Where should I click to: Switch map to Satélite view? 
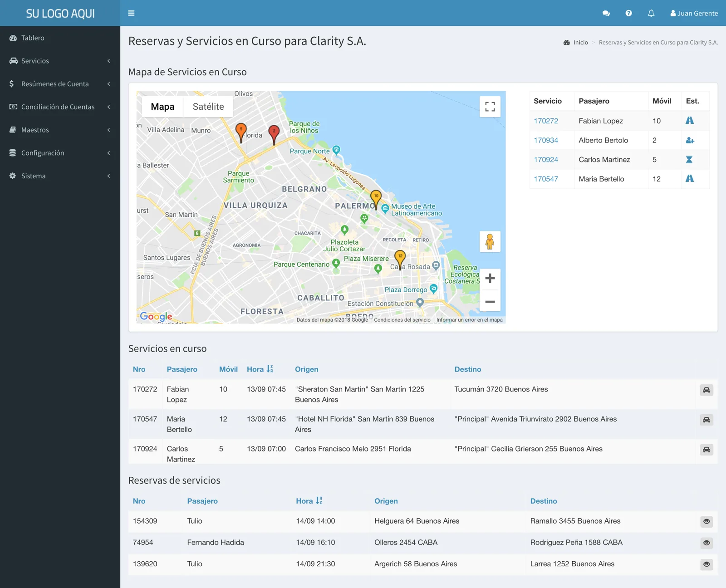point(208,107)
